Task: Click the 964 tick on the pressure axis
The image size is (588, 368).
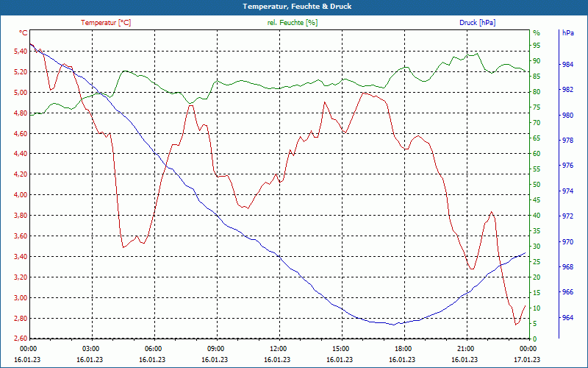Action: [x=567, y=318]
